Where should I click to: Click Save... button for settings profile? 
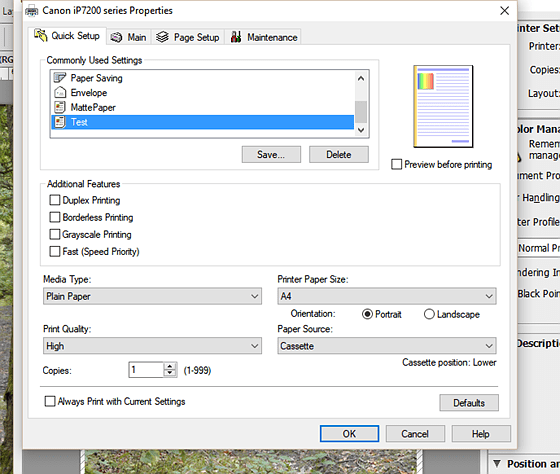(x=271, y=154)
